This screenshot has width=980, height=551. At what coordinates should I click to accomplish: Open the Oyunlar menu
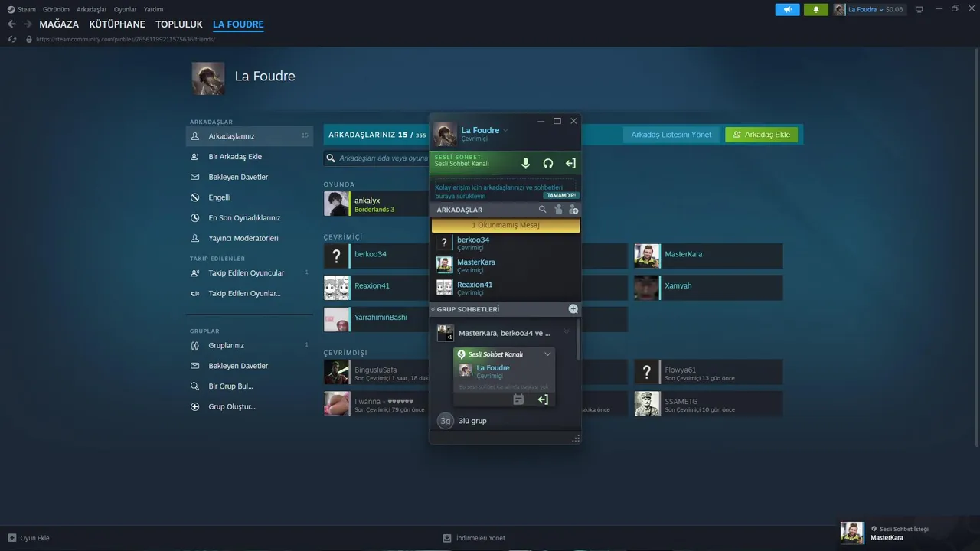coord(126,9)
